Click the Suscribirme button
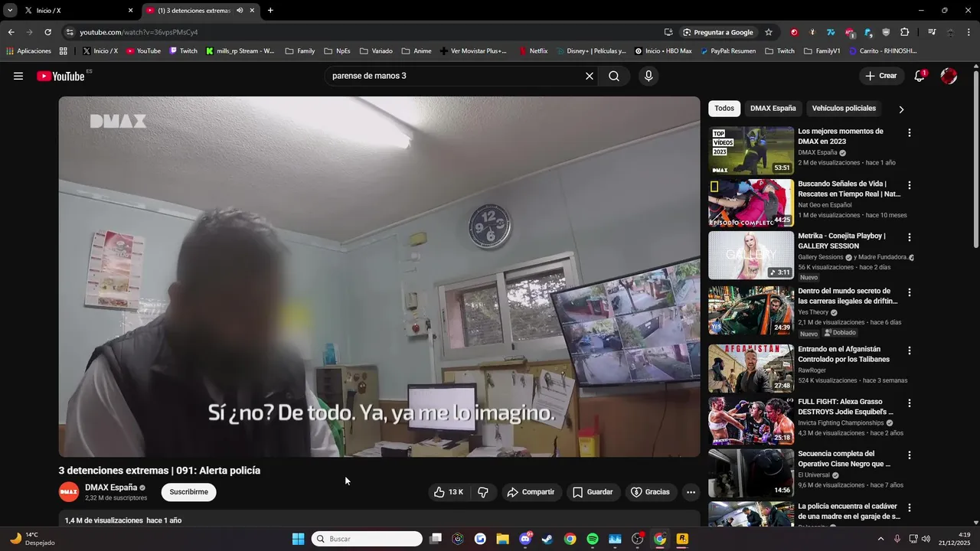This screenshot has height=551, width=980. point(188,492)
